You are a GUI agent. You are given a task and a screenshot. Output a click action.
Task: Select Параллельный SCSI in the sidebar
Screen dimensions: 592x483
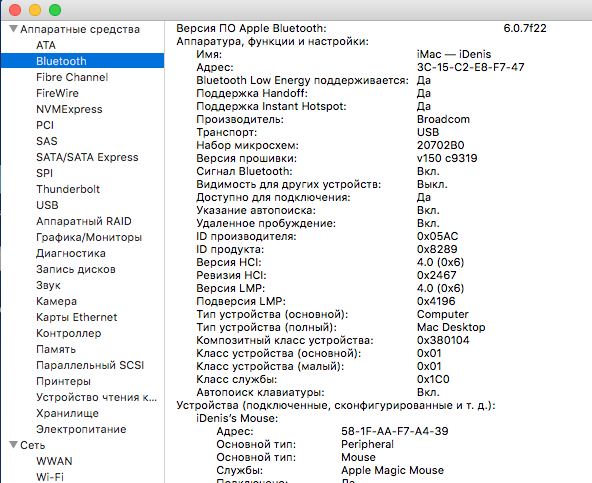tap(90, 365)
